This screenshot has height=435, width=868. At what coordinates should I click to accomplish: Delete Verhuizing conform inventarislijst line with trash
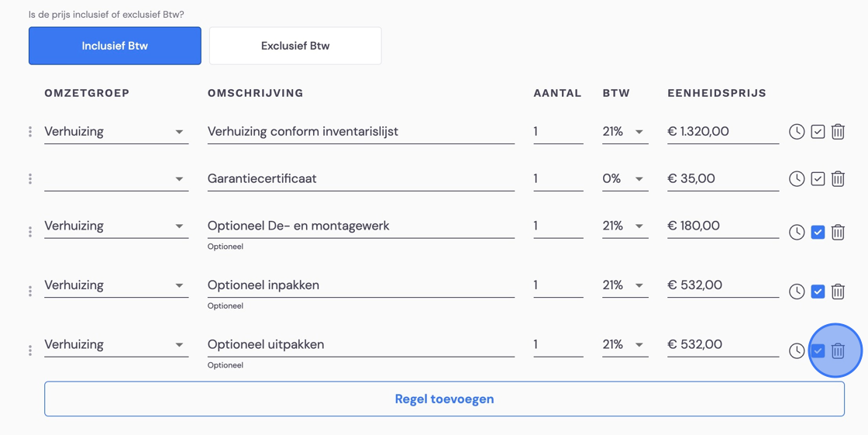838,132
